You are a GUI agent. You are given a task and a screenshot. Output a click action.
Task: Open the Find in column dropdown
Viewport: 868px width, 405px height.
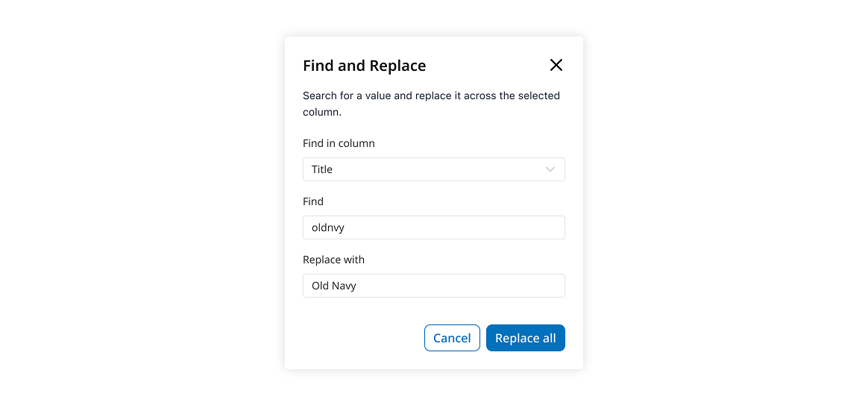(433, 169)
